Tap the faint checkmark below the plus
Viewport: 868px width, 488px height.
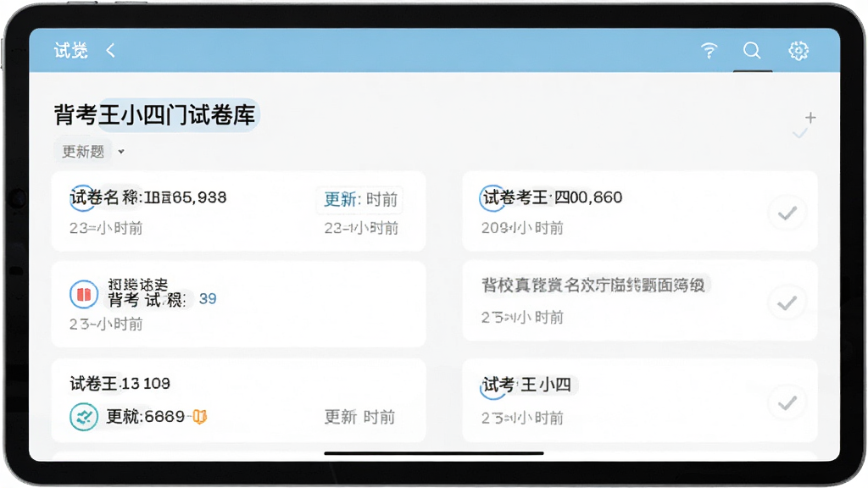pyautogui.click(x=800, y=133)
